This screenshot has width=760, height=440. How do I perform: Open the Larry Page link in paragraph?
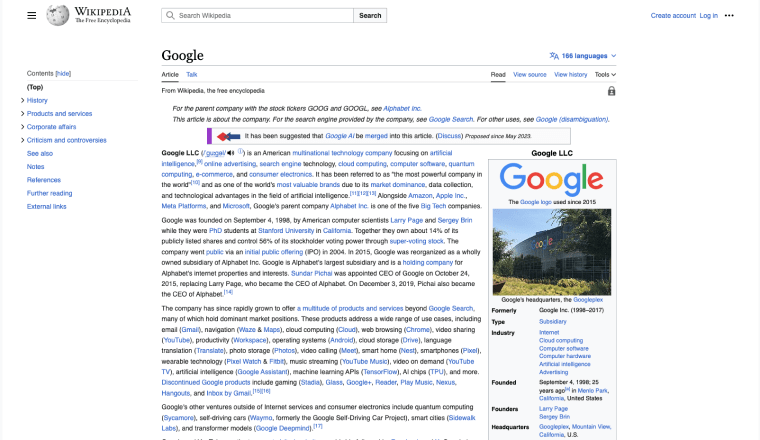click(406, 220)
